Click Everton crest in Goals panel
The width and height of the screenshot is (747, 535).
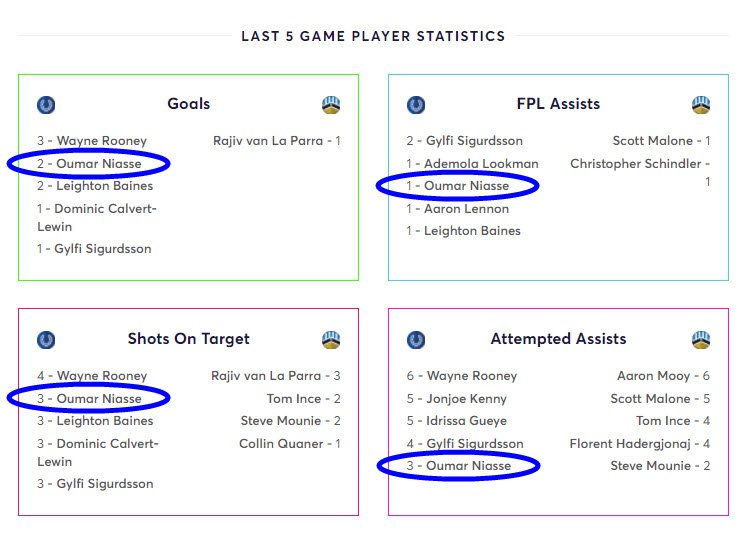tap(46, 105)
